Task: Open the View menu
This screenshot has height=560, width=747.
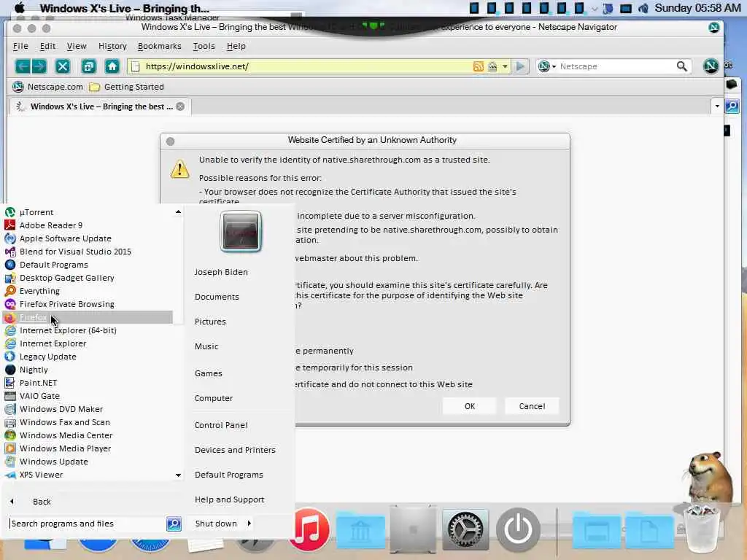Action: click(77, 46)
